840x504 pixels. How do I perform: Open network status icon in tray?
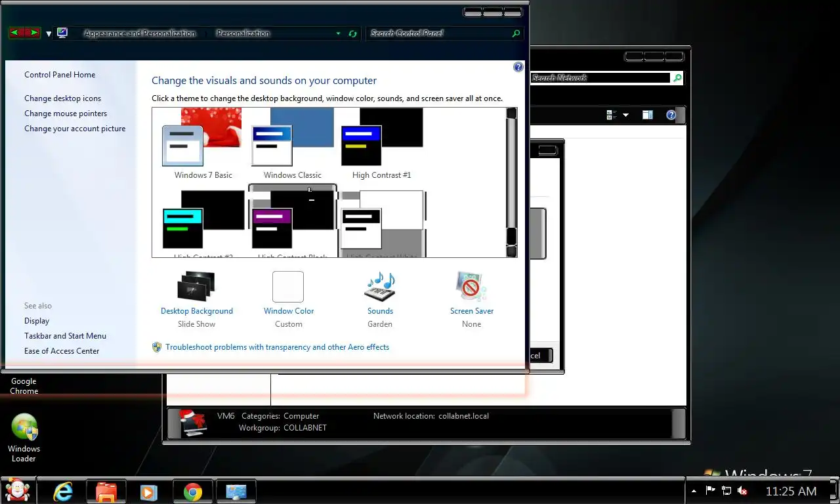tap(726, 490)
